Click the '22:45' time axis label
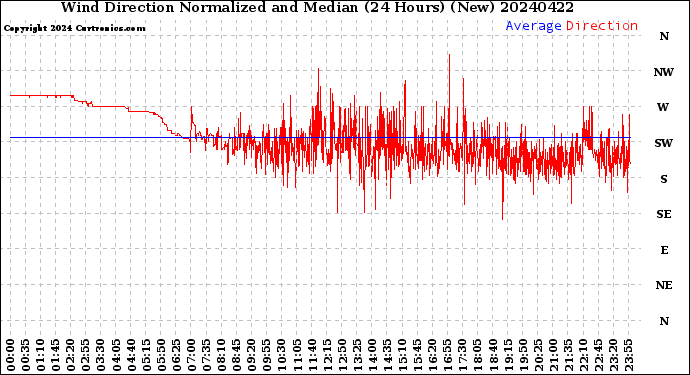 598,355
